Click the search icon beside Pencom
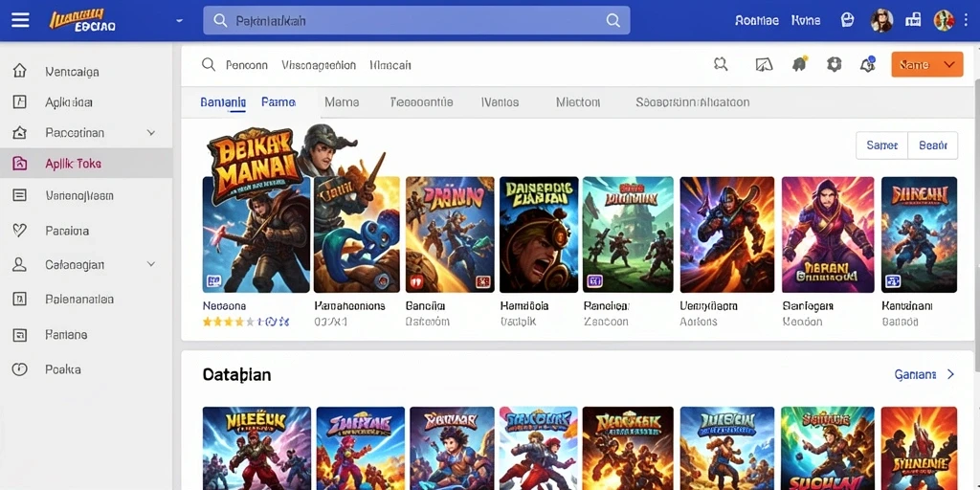980x490 pixels. coord(208,64)
